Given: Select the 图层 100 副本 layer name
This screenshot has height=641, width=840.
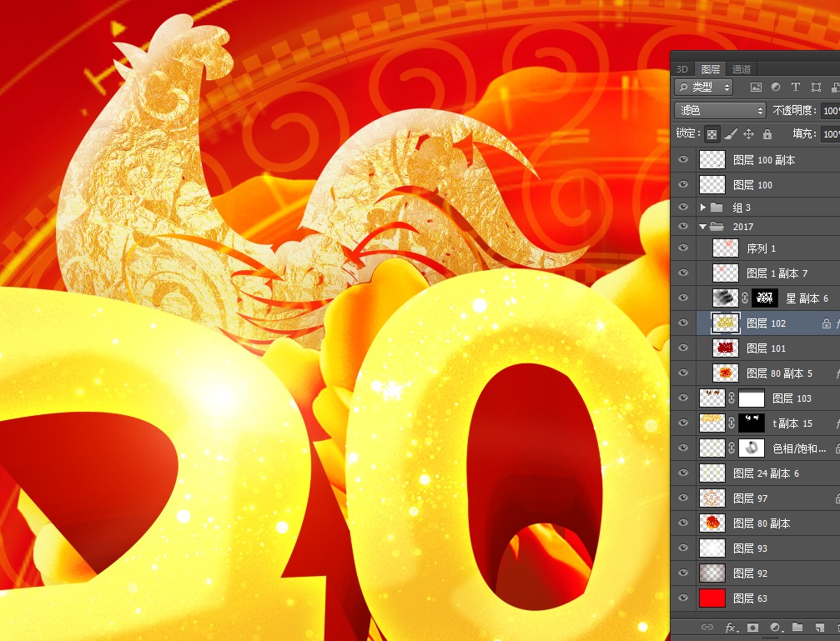Looking at the screenshot, I should tap(764, 159).
